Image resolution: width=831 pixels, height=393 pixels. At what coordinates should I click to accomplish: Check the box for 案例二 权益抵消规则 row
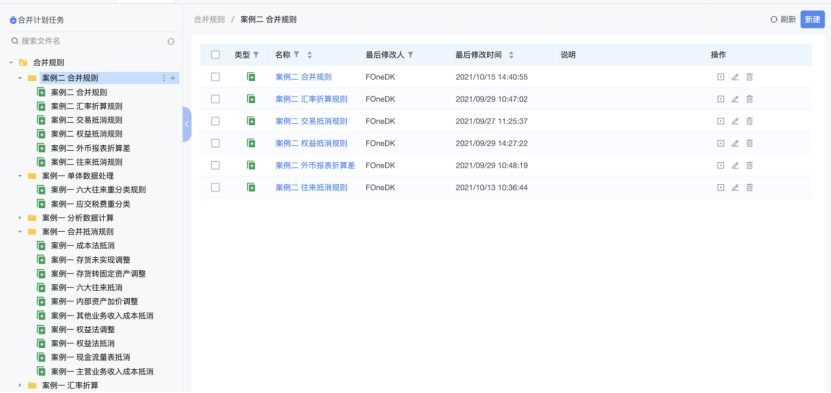(215, 143)
